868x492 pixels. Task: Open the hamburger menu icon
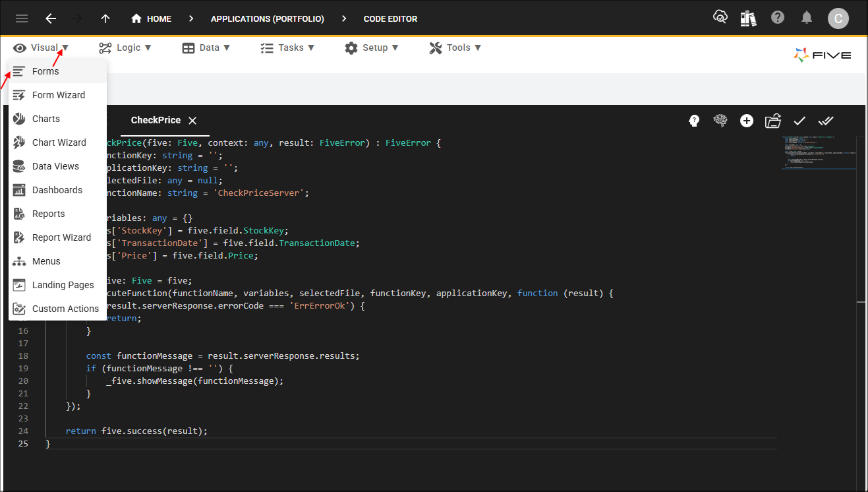(x=22, y=18)
